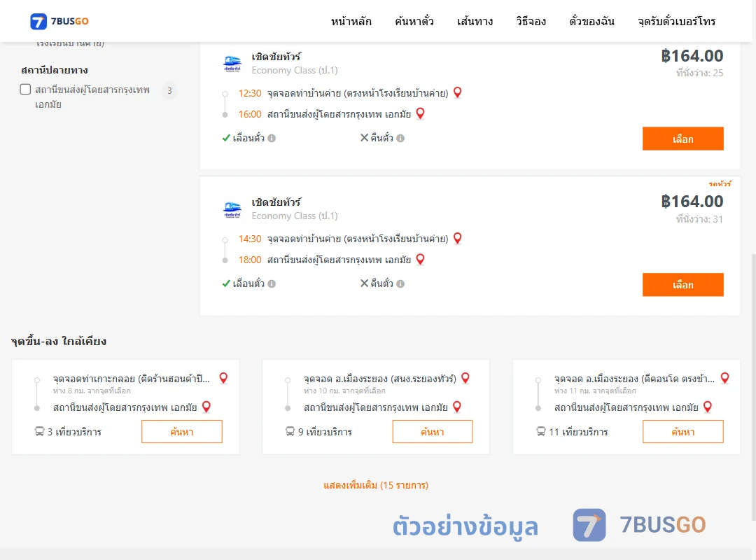Viewport: 756px width, 560px height.
Task: Open map pin for 14:30 departure stop
Action: click(458, 238)
